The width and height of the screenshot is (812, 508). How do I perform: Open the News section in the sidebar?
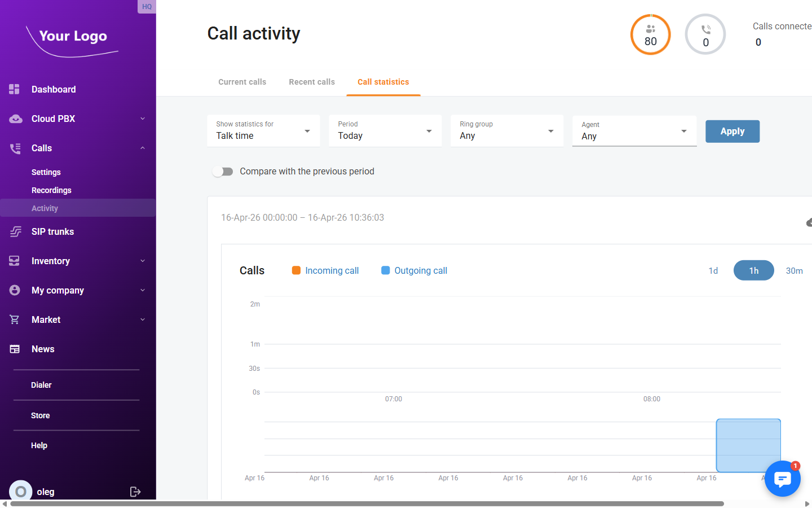(x=42, y=349)
